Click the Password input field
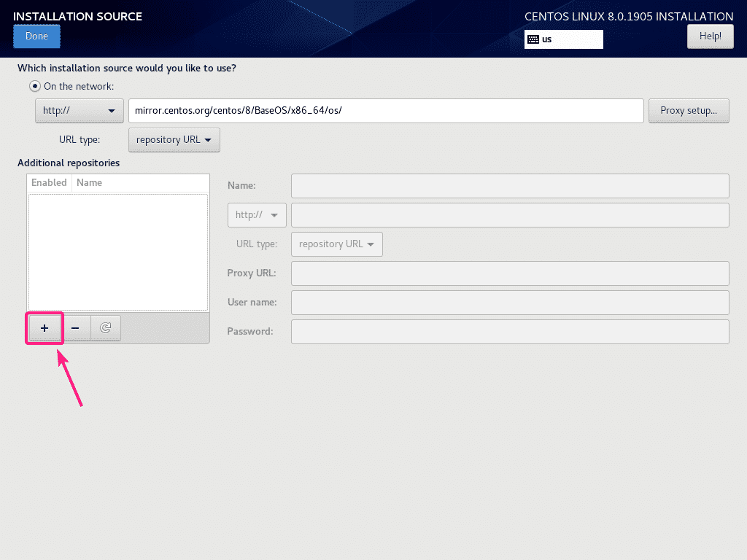The height and width of the screenshot is (560, 747). pyautogui.click(x=510, y=332)
